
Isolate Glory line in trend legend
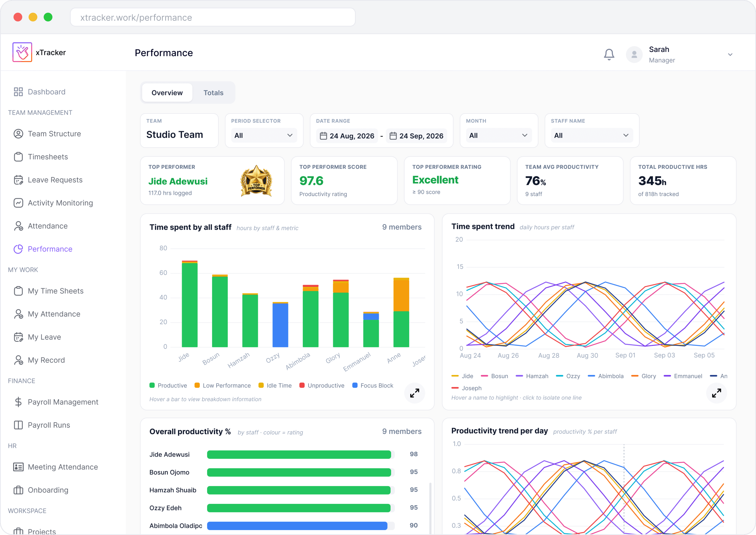pos(643,376)
